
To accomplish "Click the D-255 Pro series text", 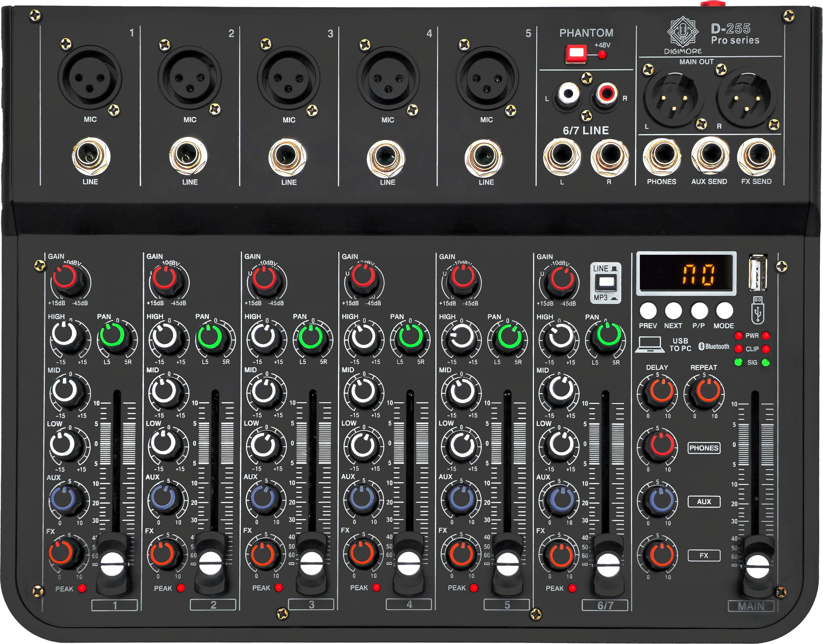I will coord(735,34).
